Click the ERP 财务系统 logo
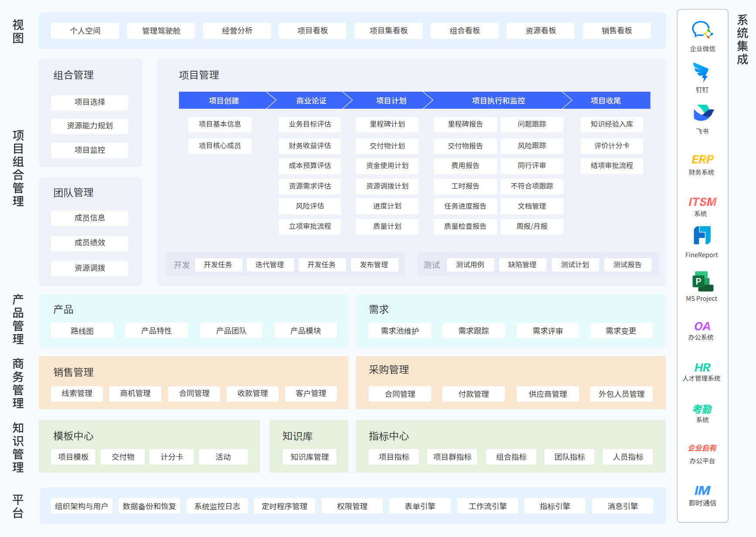This screenshot has width=756, height=537. point(702,159)
